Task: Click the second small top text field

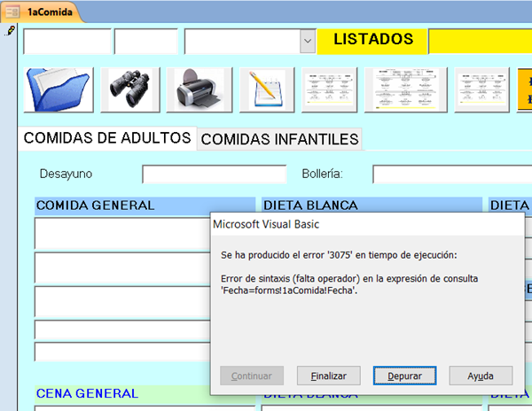Action: [146, 42]
